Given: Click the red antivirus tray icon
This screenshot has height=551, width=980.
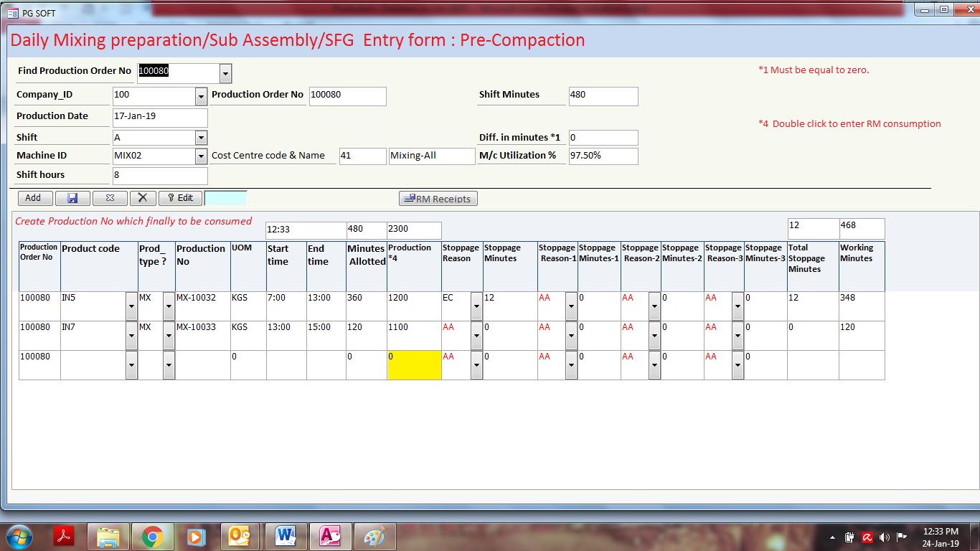Looking at the screenshot, I should tap(867, 537).
